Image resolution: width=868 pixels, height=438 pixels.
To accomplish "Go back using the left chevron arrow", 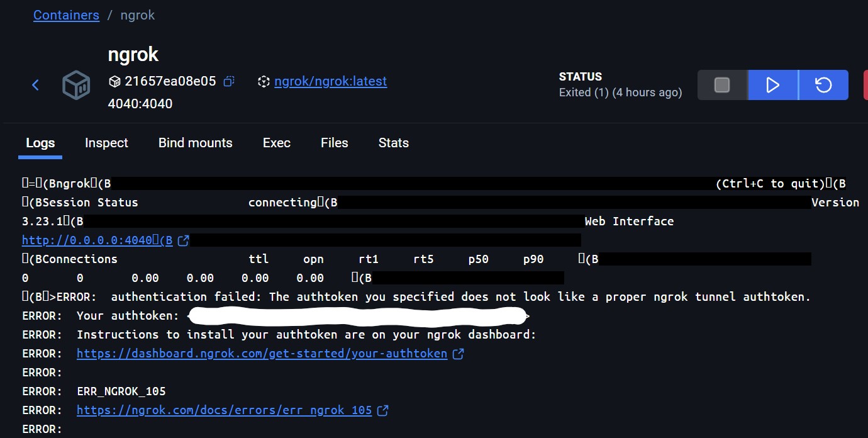I will (36, 85).
